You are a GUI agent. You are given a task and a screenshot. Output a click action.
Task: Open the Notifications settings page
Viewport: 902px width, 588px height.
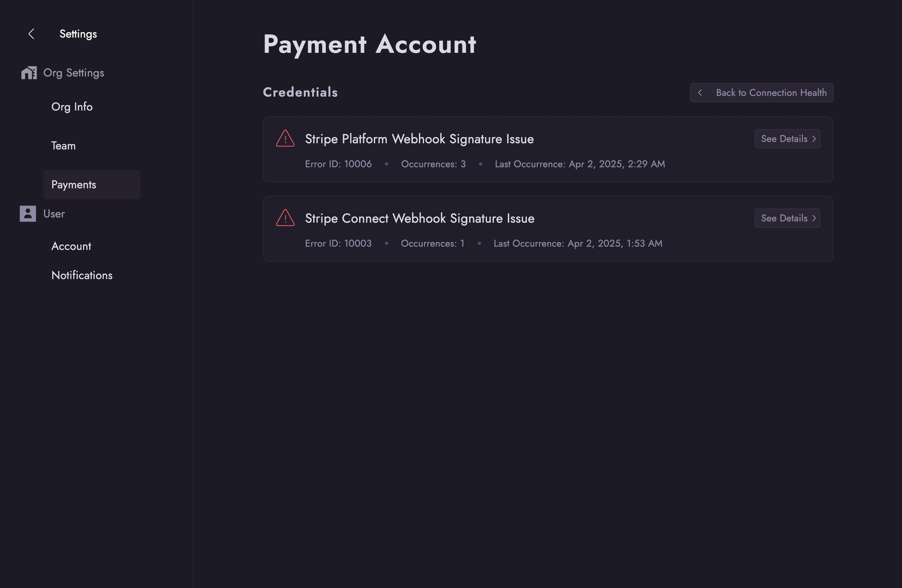(82, 276)
